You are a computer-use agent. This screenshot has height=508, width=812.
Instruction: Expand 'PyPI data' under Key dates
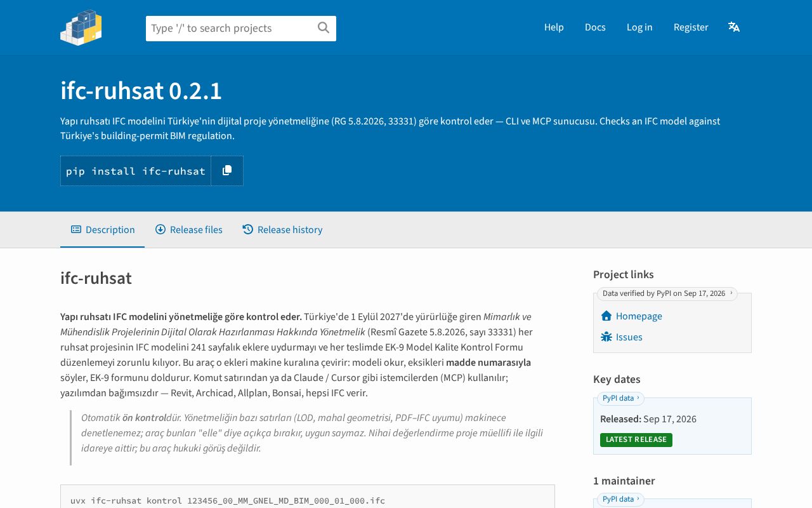(620, 398)
